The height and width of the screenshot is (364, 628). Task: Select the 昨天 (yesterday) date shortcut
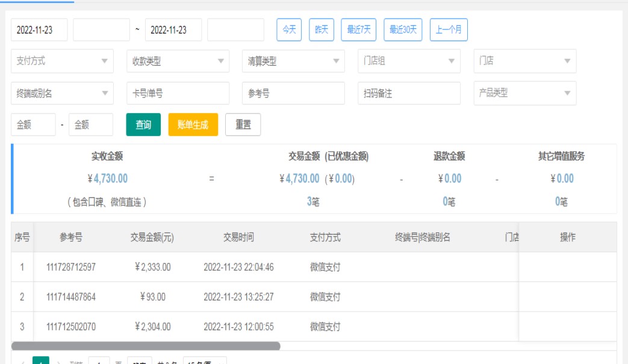click(x=322, y=29)
